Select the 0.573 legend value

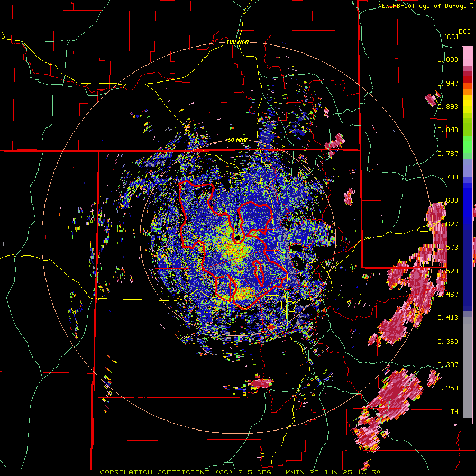(448, 248)
